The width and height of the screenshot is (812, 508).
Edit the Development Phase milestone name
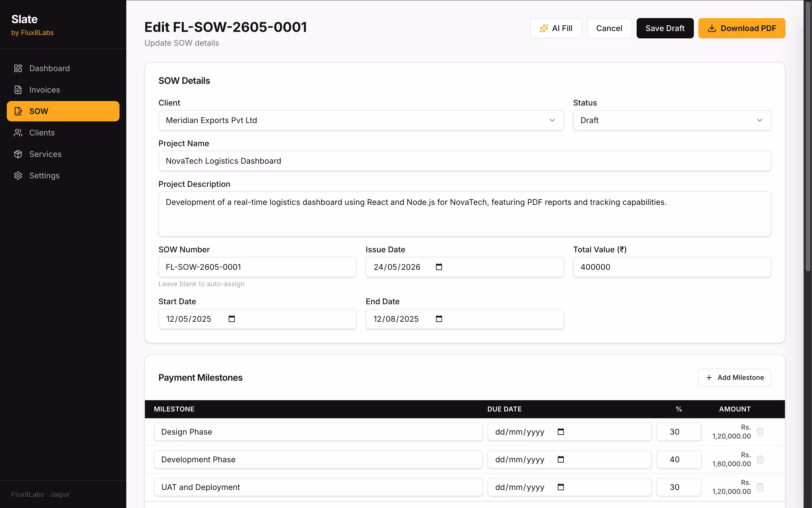pos(318,459)
